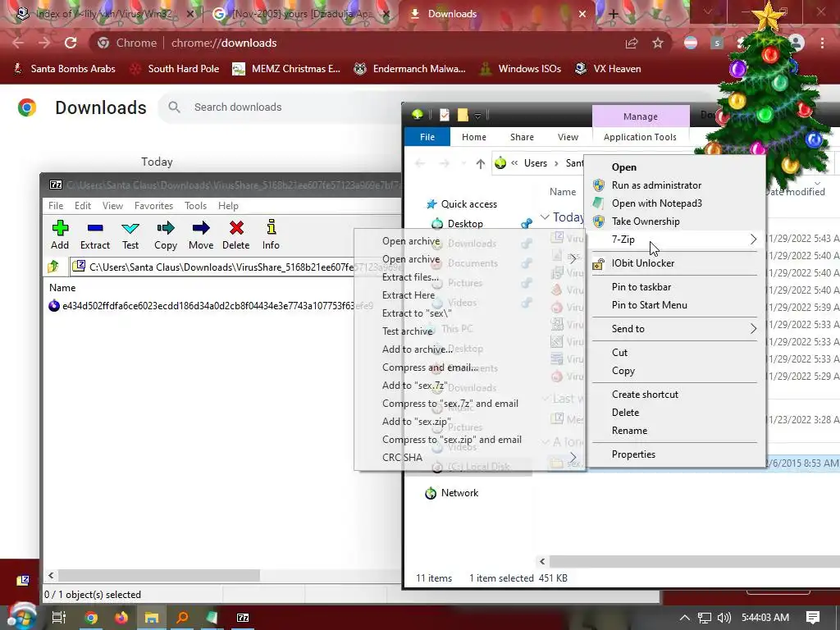
Task: Open the Application Tools tab
Action: (640, 137)
